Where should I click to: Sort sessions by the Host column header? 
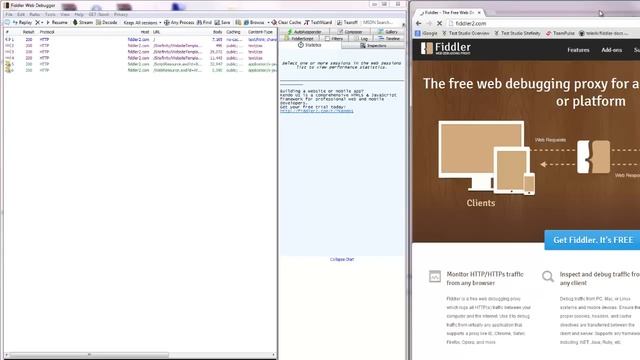click(144, 32)
